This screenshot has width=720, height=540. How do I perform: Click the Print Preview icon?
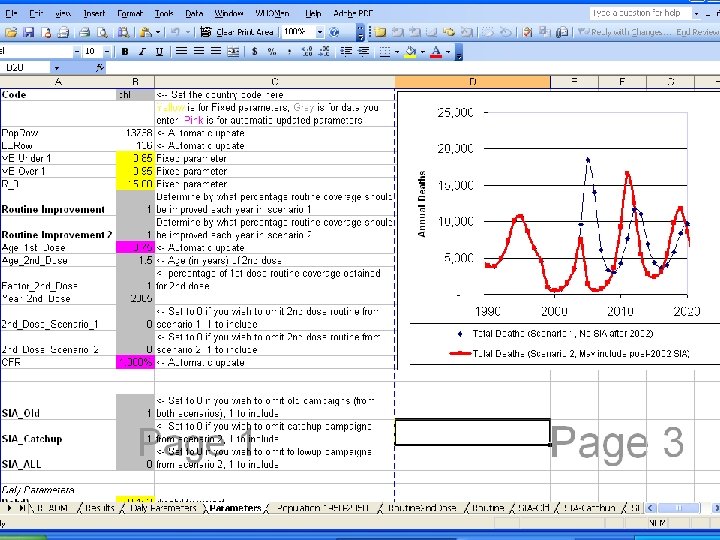(102, 32)
